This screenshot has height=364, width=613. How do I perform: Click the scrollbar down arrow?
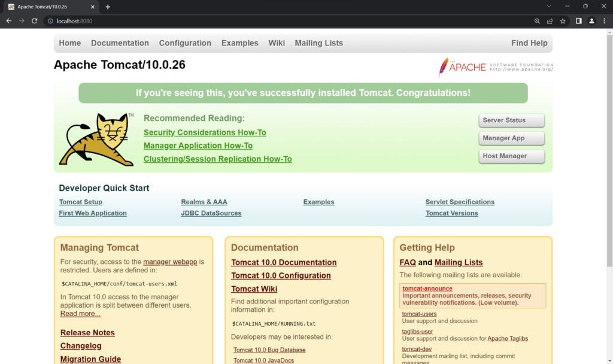tap(609, 360)
